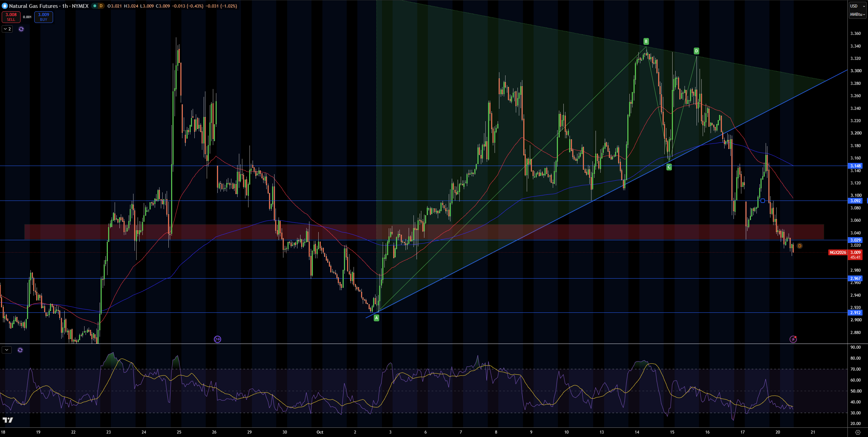Select the 3.092 horizontal line price label
Image resolution: width=868 pixels, height=437 pixels.
coord(855,201)
